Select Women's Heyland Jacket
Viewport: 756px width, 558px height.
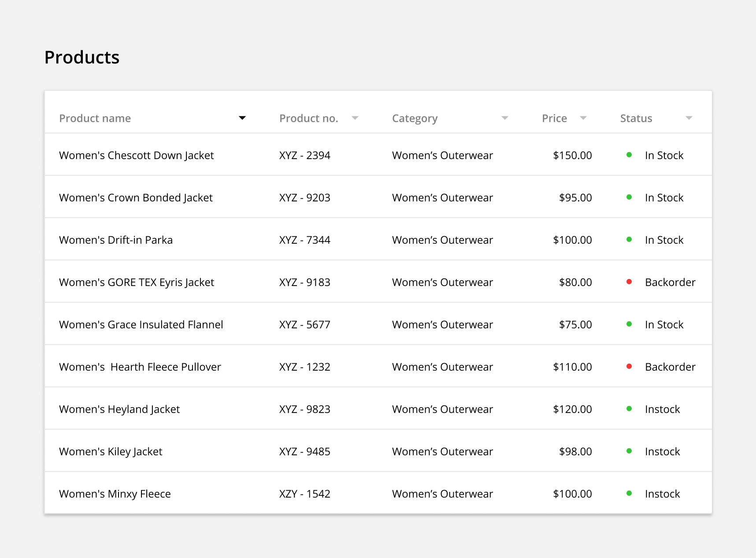click(119, 409)
